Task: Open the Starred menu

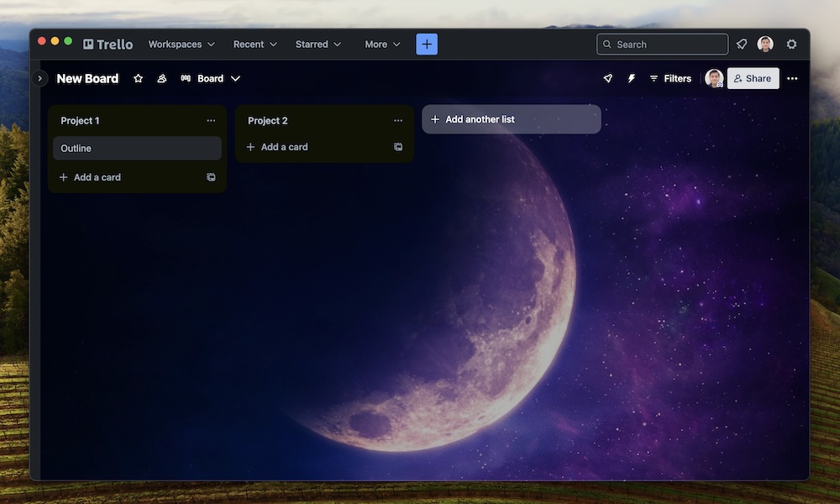Action: (318, 45)
